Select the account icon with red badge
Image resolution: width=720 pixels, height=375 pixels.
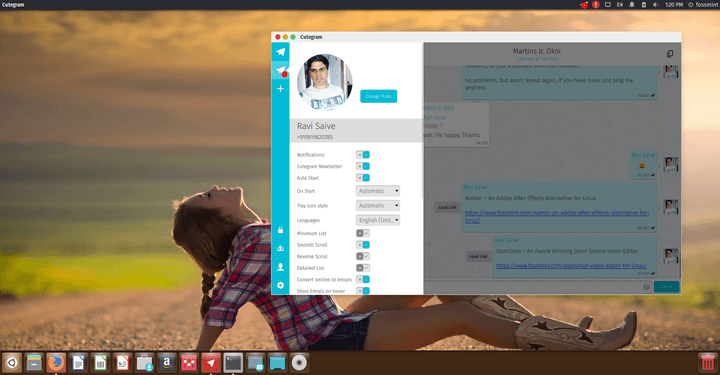280,70
